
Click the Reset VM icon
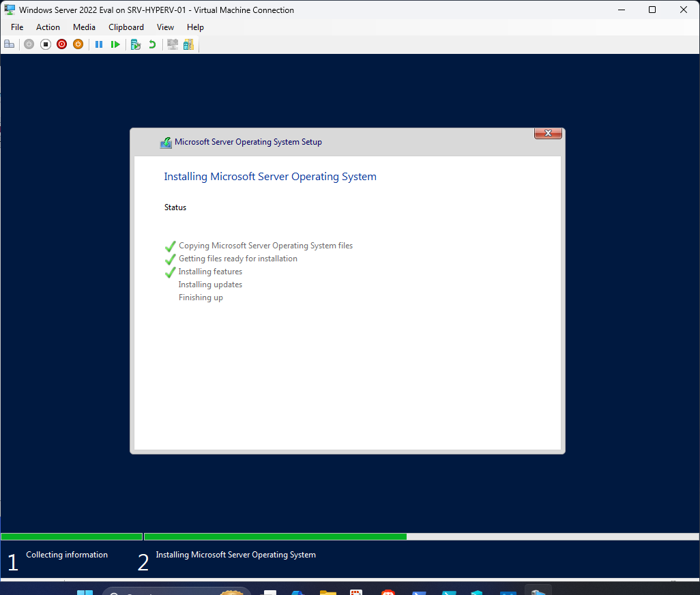pyautogui.click(x=115, y=44)
